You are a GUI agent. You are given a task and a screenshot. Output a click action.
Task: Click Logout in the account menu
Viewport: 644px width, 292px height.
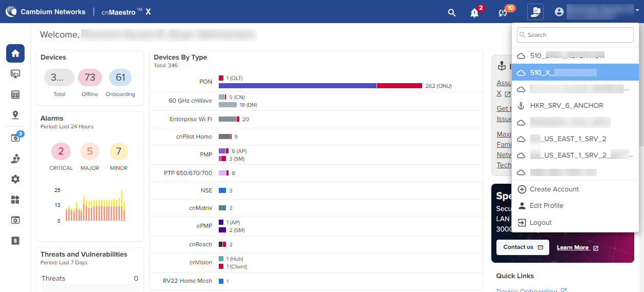[541, 223]
